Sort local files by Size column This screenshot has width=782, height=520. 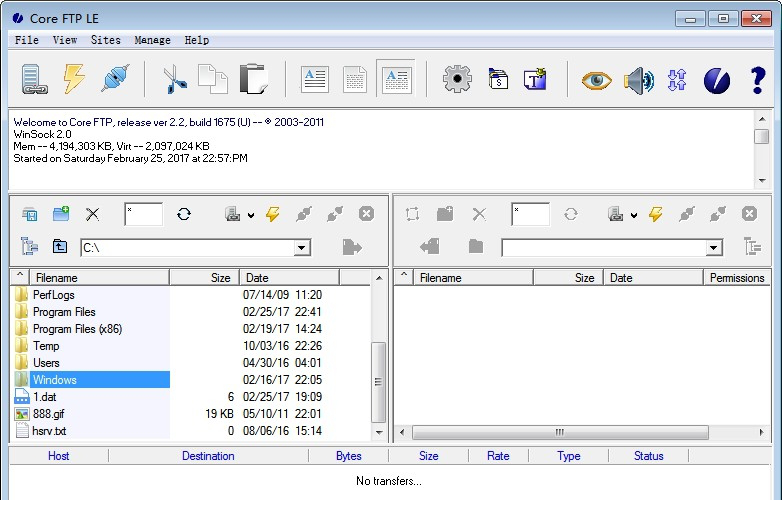point(204,277)
